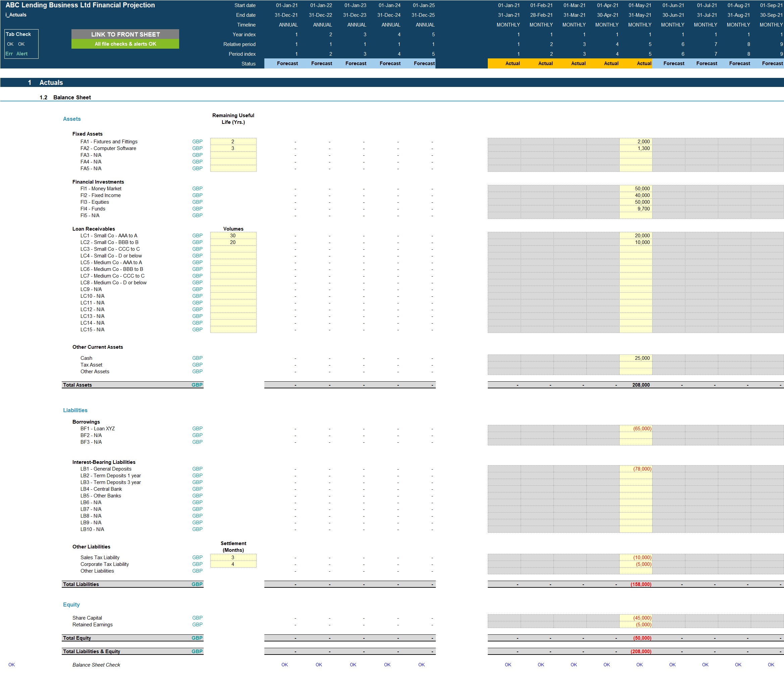Click the Assets section heading
This screenshot has height=675, width=784.
coord(72,119)
